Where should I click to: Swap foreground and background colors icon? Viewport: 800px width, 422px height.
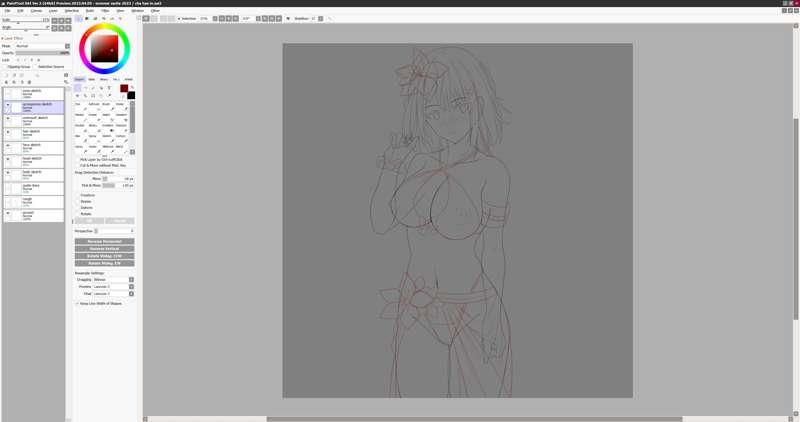[x=132, y=87]
